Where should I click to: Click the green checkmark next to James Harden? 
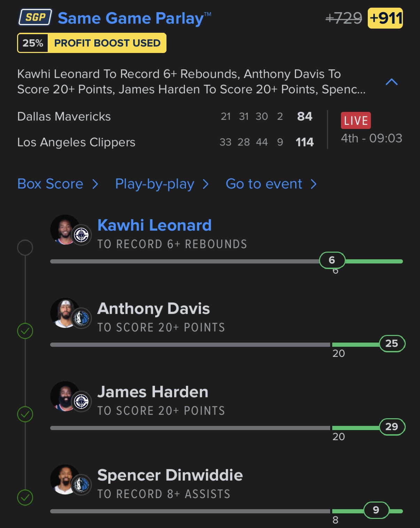click(x=25, y=414)
